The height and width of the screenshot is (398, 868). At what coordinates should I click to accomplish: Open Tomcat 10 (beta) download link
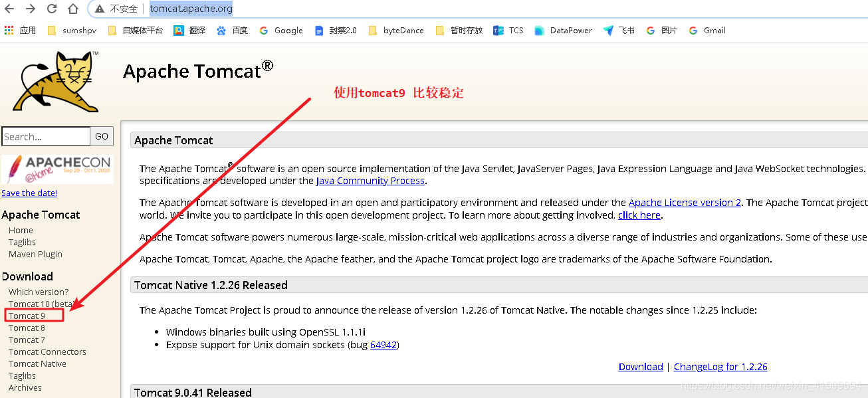click(x=41, y=304)
